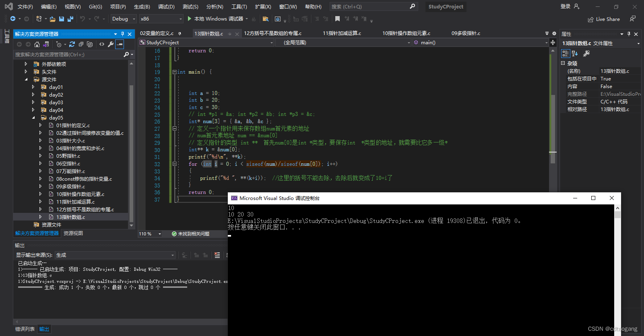Click the editor settings gear icon

tap(554, 33)
